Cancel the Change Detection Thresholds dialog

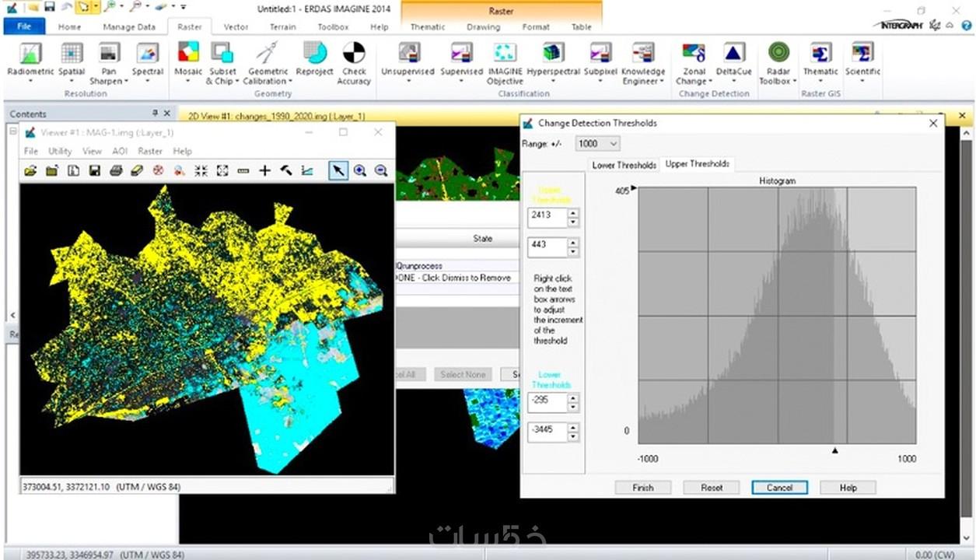click(779, 488)
